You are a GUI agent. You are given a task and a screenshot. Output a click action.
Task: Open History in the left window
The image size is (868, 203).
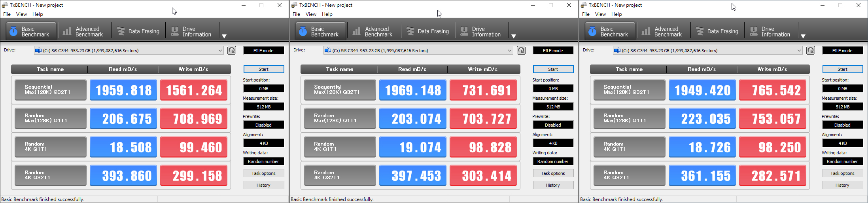click(x=263, y=185)
